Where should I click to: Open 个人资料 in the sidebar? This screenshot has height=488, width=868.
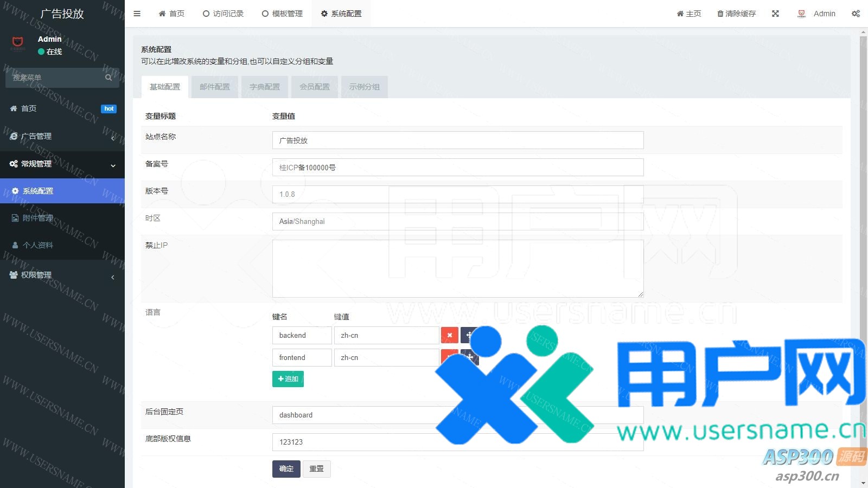(62, 245)
